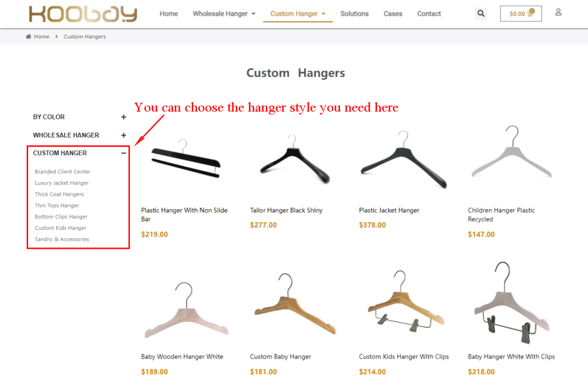Viewport: 588px width, 386px height.
Task: Open the search magnifier icon
Action: click(x=481, y=14)
